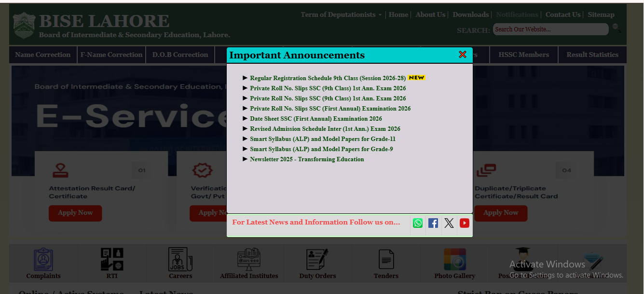Open the X (Twitter) follow icon
644x294 pixels.
449,223
